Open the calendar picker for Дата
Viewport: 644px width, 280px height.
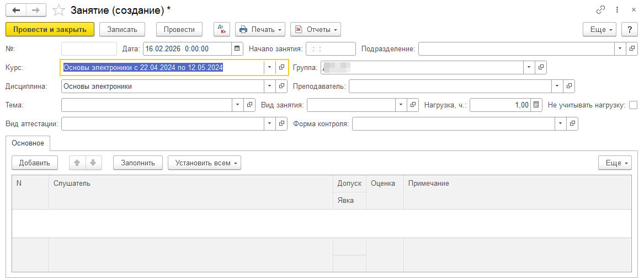click(x=237, y=49)
